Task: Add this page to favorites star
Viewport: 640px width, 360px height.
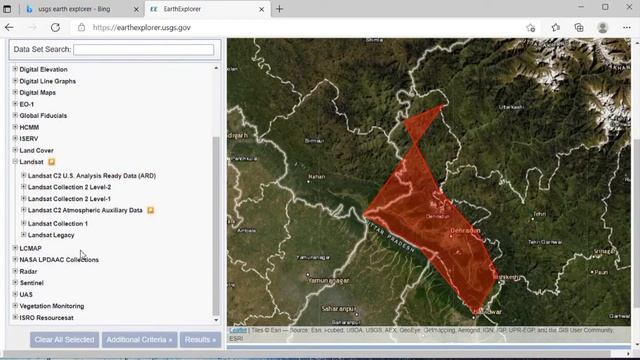Action: point(531,28)
